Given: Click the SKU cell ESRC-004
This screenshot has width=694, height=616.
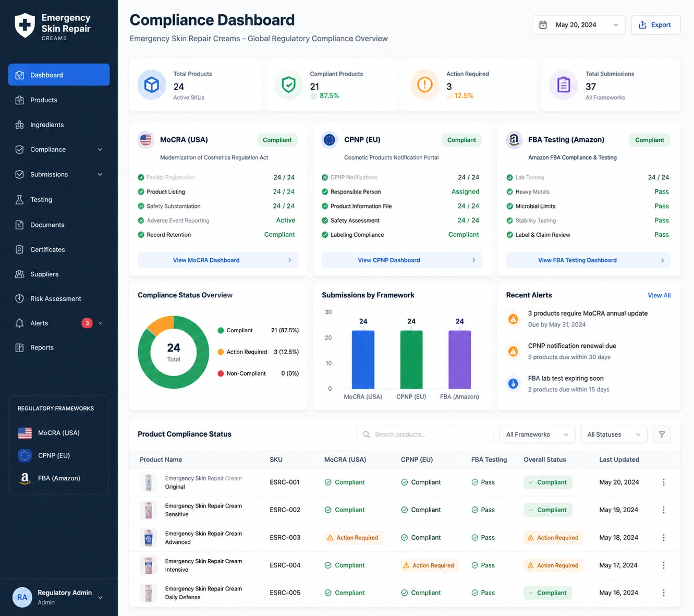Looking at the screenshot, I should pos(285,565).
